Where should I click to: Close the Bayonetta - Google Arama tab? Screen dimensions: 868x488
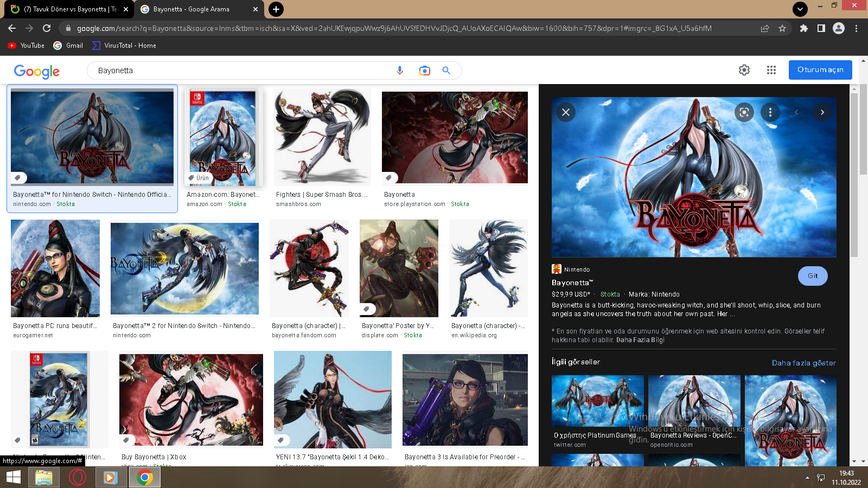pos(256,9)
